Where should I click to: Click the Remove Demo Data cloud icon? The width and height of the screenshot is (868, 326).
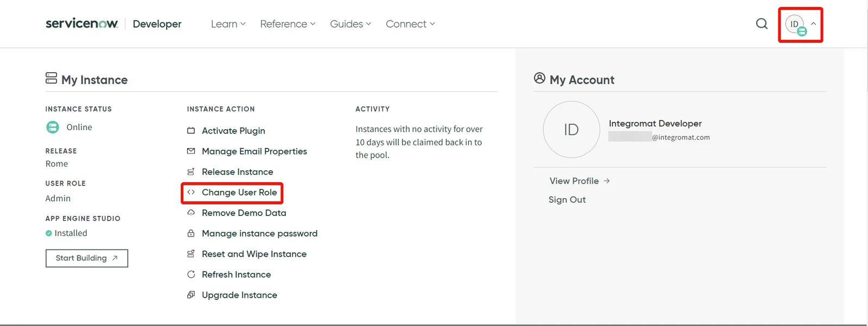[x=191, y=213]
